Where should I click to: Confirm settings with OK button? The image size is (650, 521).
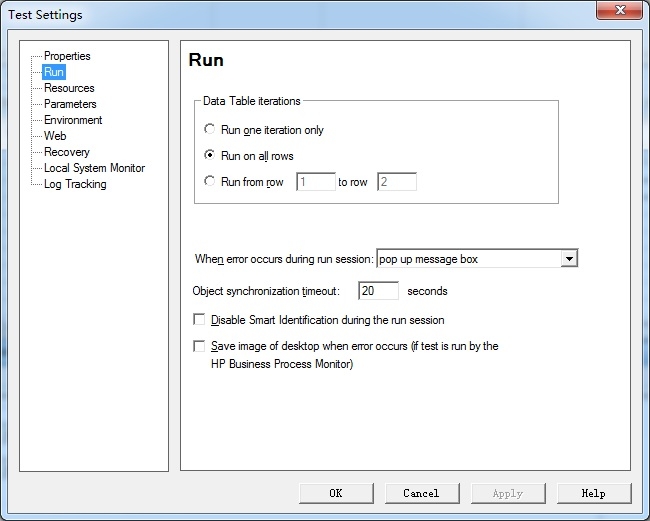click(336, 493)
